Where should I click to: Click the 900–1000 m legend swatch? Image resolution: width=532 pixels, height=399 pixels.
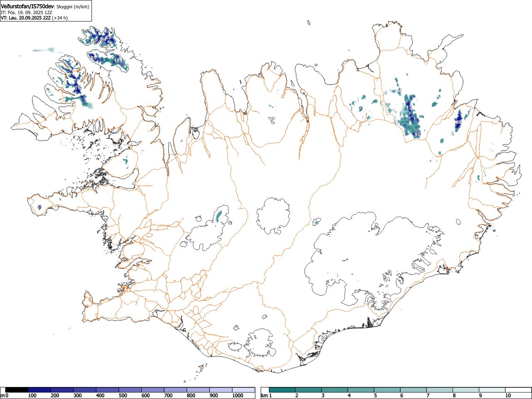pyautogui.click(x=221, y=390)
